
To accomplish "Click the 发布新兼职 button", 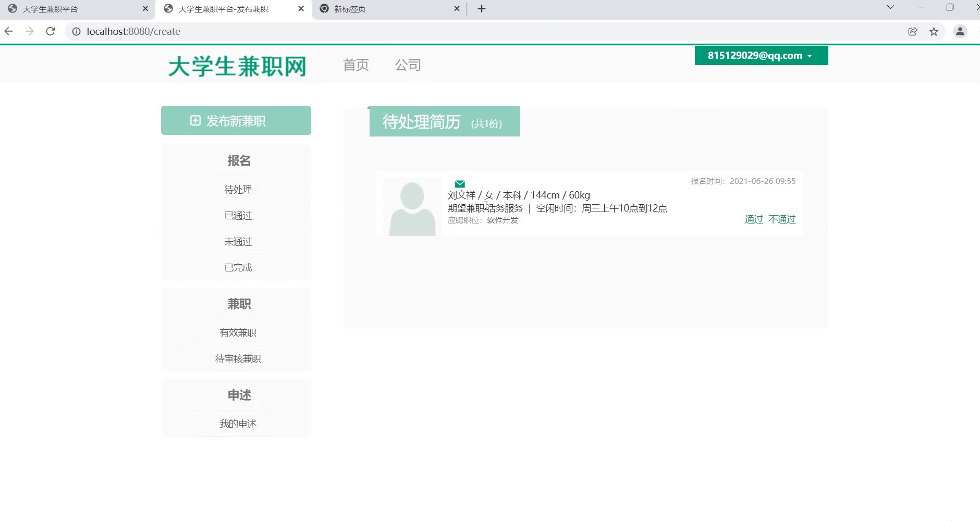I will click(236, 121).
